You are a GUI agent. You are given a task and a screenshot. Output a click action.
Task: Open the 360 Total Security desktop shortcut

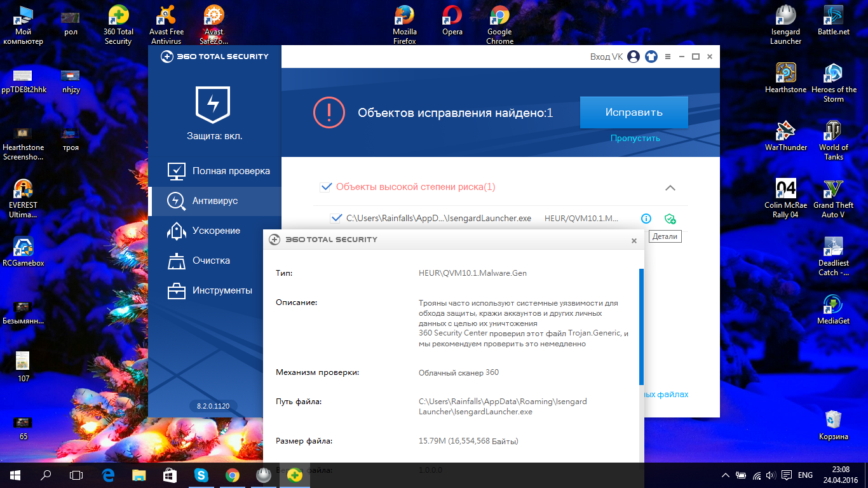[x=118, y=25]
